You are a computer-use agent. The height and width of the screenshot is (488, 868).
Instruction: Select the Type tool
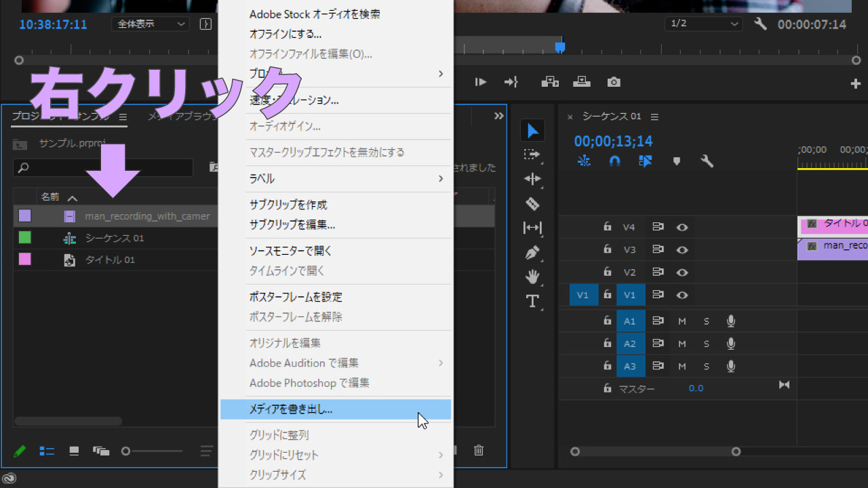pyautogui.click(x=532, y=301)
